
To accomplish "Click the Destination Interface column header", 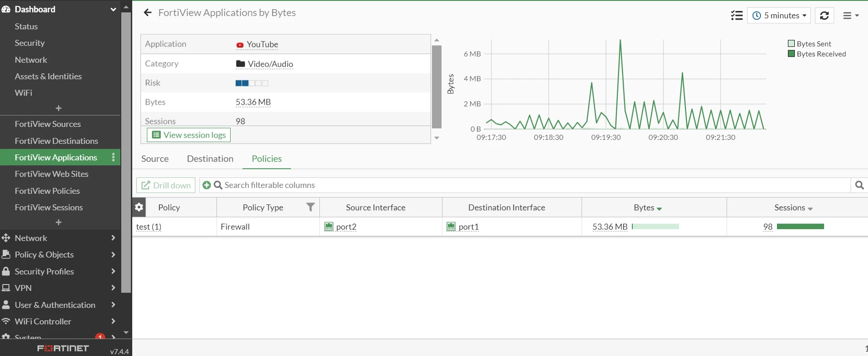I will (x=507, y=207).
